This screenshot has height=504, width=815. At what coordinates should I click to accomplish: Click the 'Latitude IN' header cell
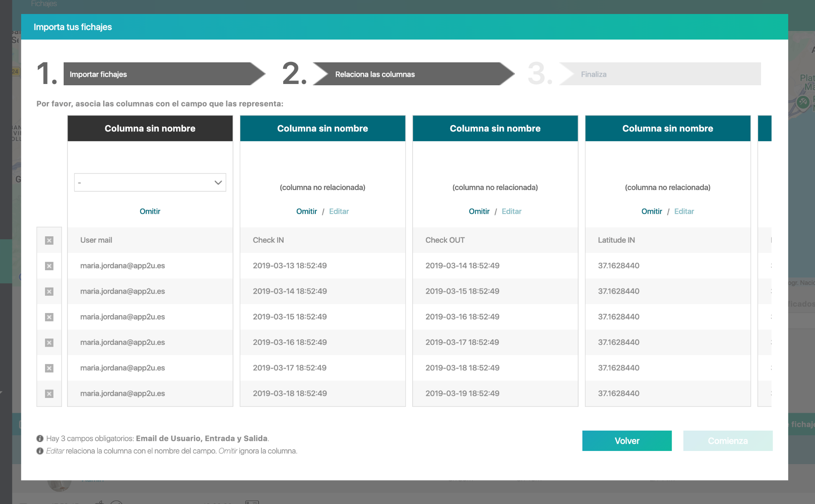[x=668, y=240]
